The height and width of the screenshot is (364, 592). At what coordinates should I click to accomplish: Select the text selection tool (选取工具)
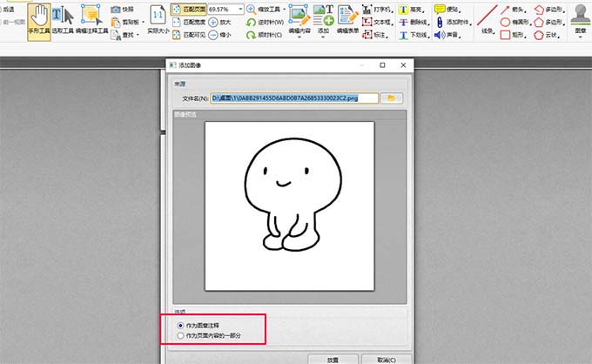(64, 19)
